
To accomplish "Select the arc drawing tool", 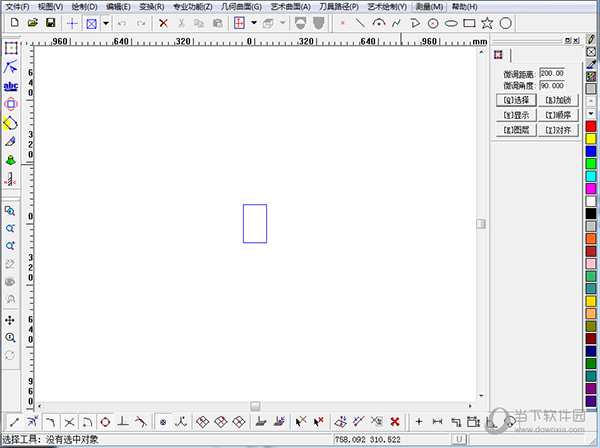I will (x=378, y=23).
